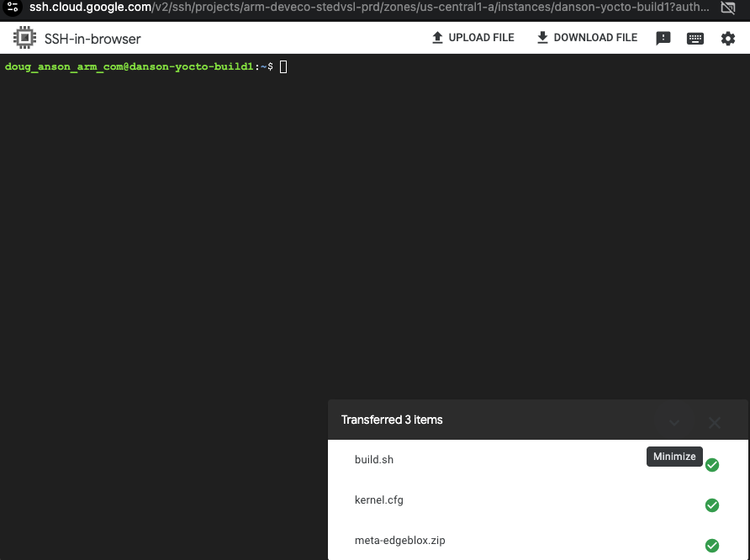Click the checkmark beside meta-edgeblox.zip

coord(712,547)
